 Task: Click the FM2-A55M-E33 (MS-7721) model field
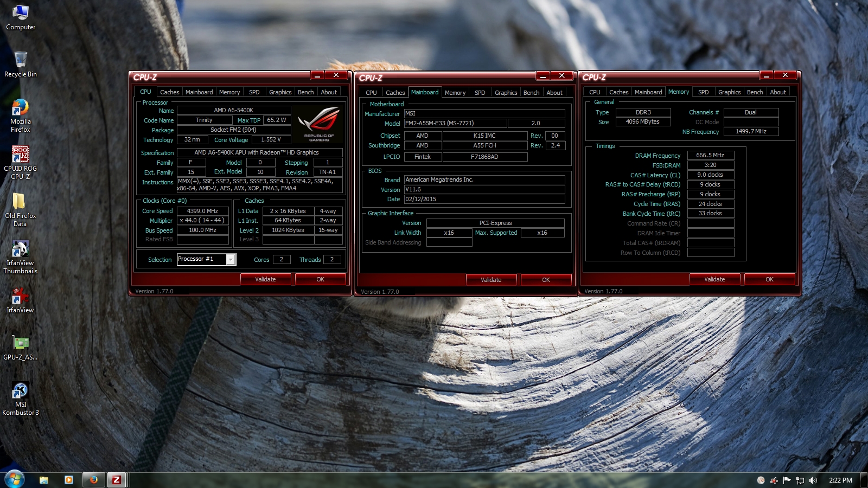(x=456, y=123)
